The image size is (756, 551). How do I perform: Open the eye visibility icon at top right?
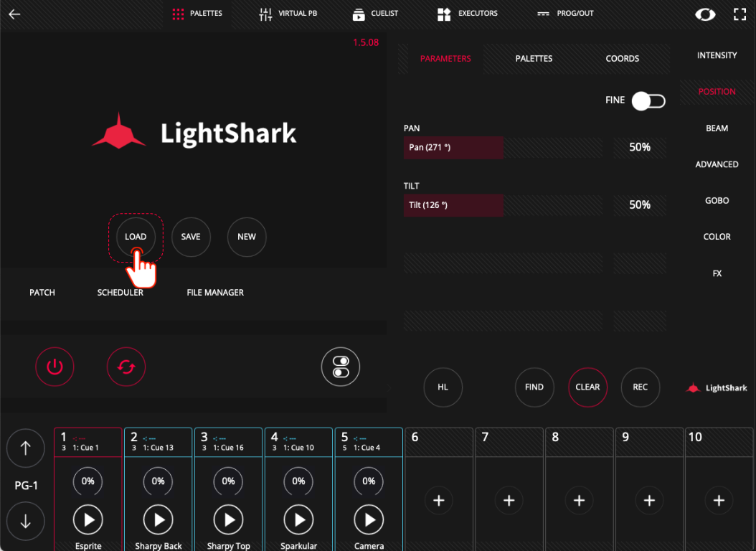(705, 14)
